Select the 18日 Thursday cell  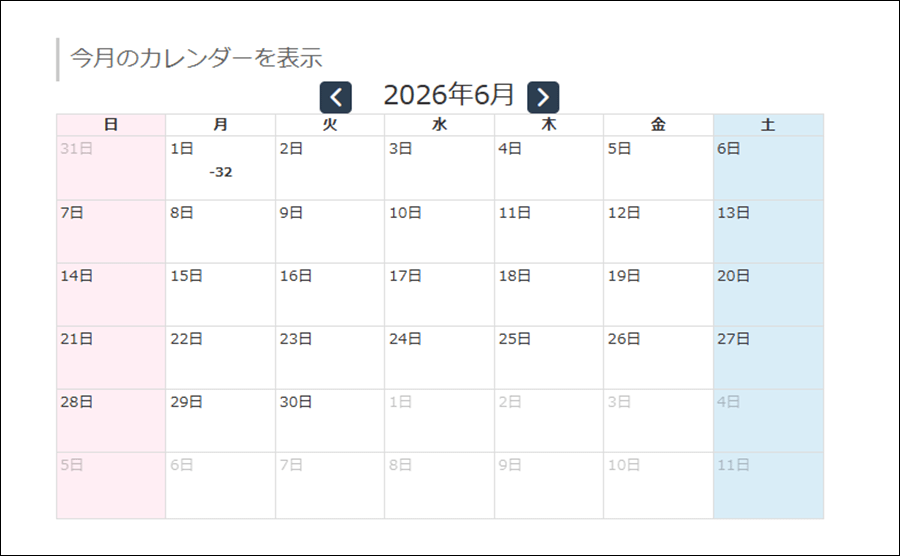pos(549,295)
